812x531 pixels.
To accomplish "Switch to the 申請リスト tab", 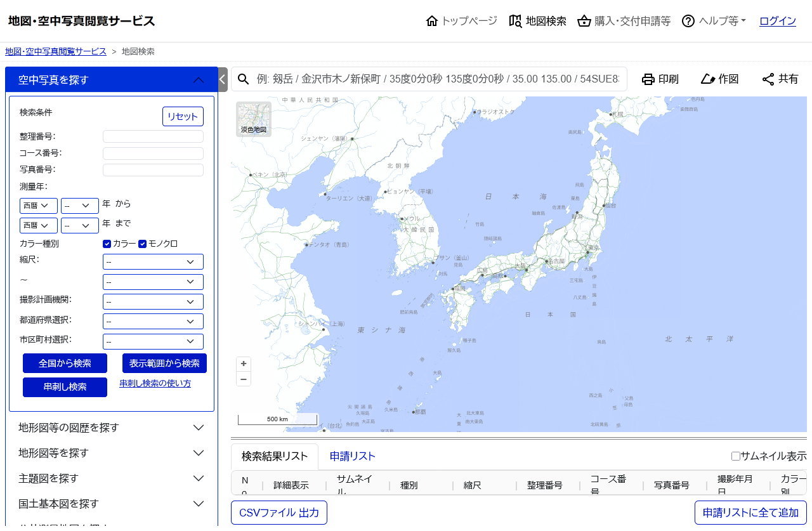I will click(x=353, y=456).
